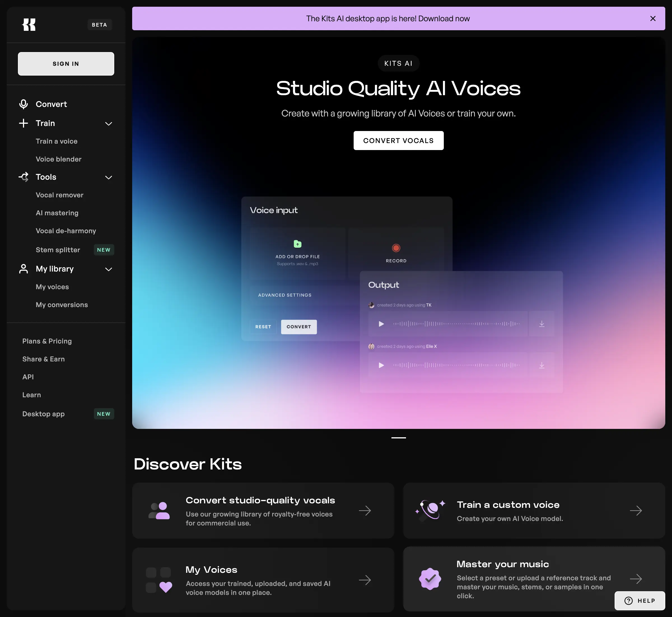Collapse the Tools section chevron

pos(109,177)
